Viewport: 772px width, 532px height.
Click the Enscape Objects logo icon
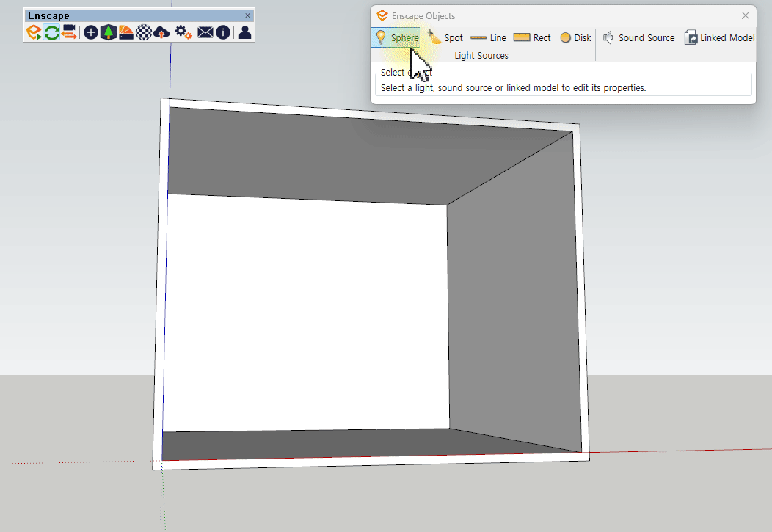tap(382, 15)
